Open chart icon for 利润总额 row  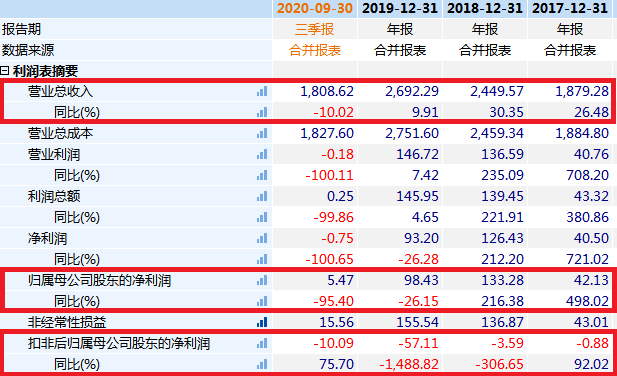coord(262,196)
